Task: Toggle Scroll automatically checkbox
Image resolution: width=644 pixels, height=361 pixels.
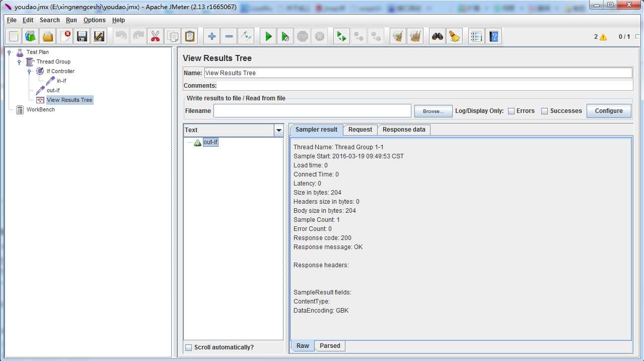Action: pyautogui.click(x=189, y=347)
